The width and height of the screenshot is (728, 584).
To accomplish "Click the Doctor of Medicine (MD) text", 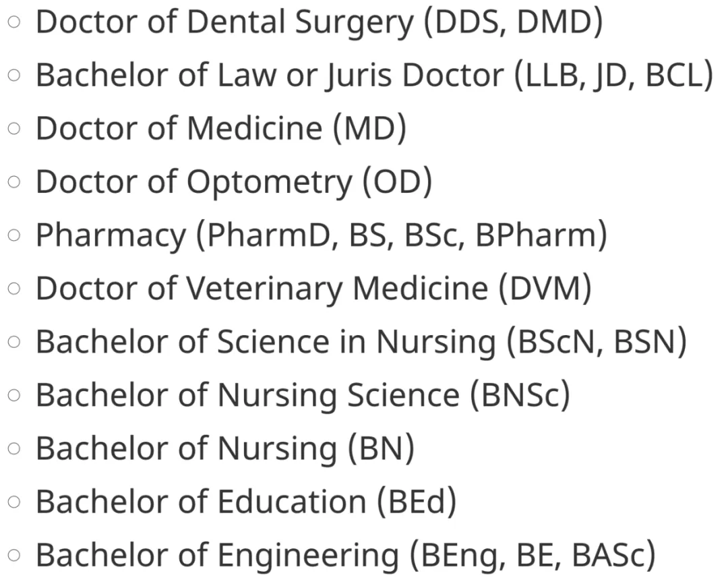I will point(220,128).
